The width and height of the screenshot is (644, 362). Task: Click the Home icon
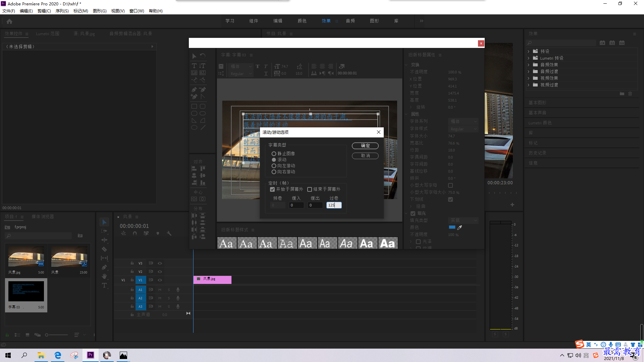9,21
